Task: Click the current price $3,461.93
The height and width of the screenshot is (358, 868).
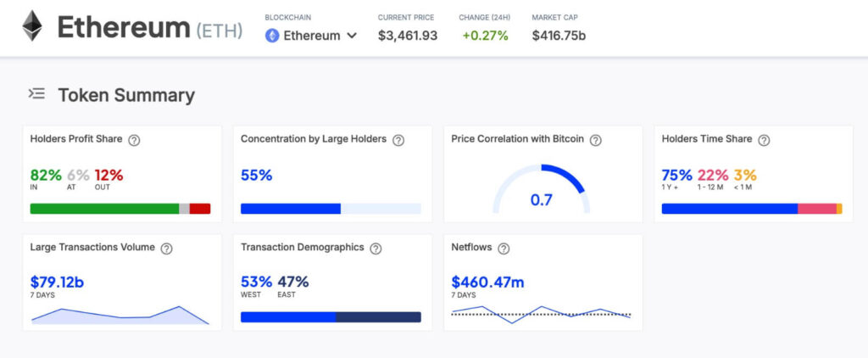Action: click(x=408, y=36)
